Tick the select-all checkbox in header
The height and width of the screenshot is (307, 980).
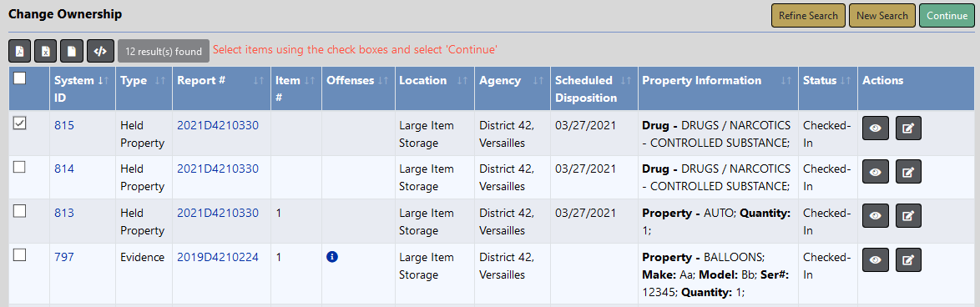pyautogui.click(x=19, y=78)
